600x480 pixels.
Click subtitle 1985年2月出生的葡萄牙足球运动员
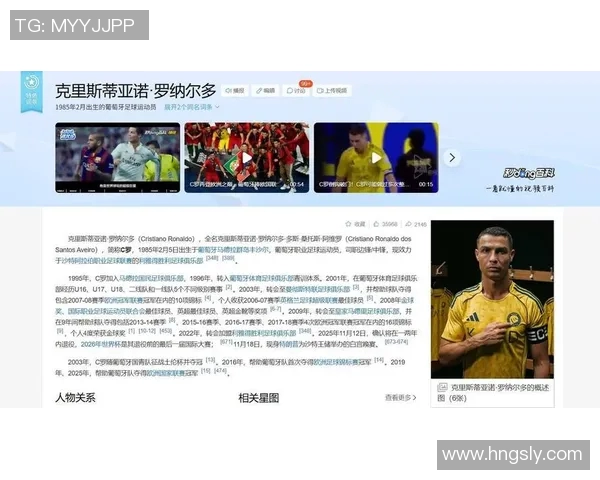(106, 107)
